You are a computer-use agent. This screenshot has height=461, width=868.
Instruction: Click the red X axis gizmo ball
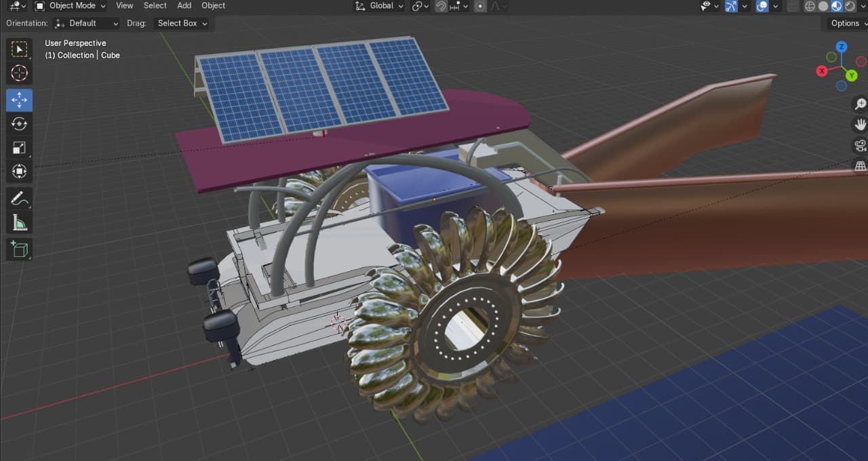point(822,71)
